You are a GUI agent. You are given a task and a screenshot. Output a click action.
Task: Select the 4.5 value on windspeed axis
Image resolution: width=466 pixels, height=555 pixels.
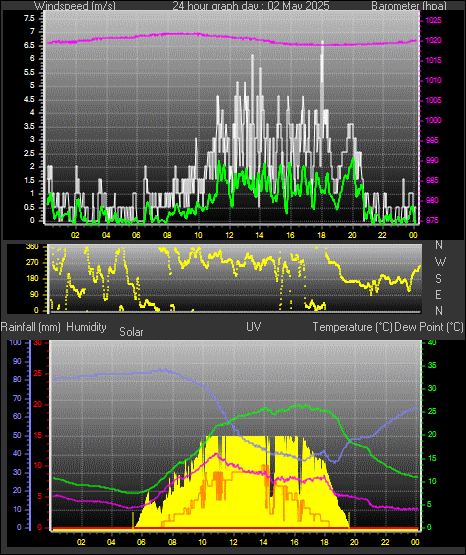[29, 99]
